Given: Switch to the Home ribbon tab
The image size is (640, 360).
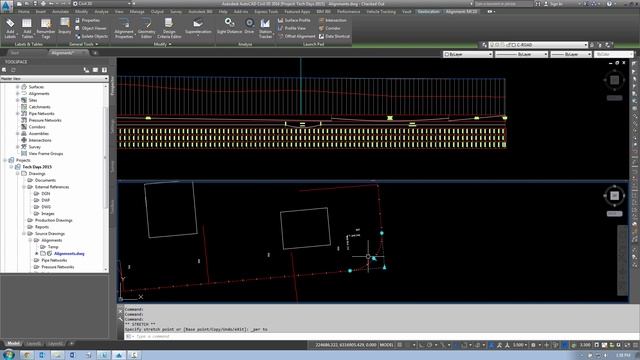Looking at the screenshot, I should click(24, 12).
